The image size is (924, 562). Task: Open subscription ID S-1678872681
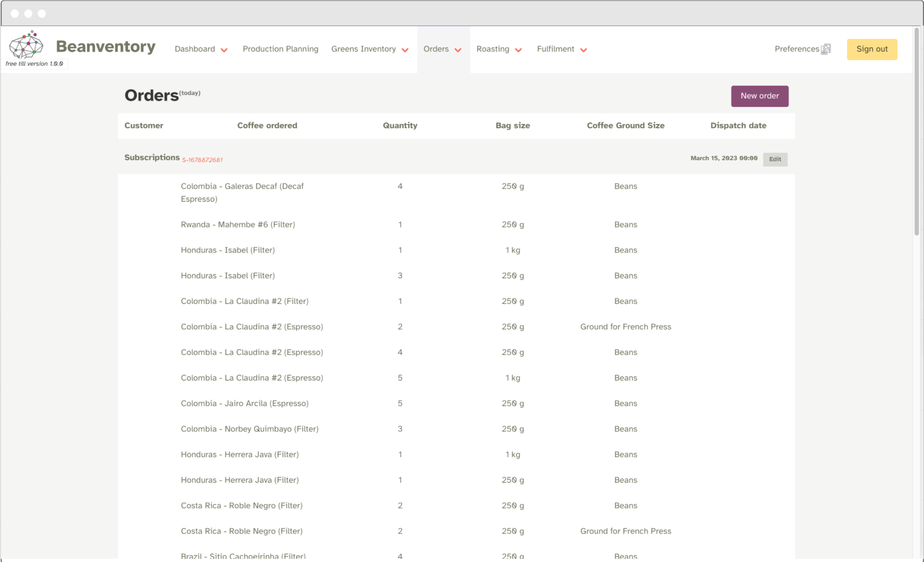[202, 160]
